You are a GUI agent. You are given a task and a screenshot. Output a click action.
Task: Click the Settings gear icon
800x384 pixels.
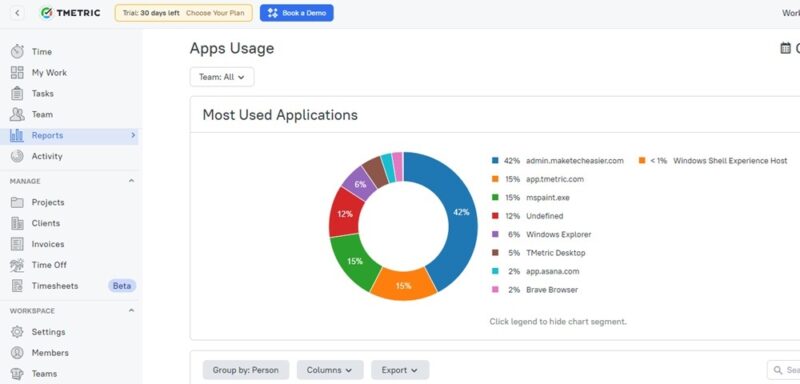click(x=17, y=332)
